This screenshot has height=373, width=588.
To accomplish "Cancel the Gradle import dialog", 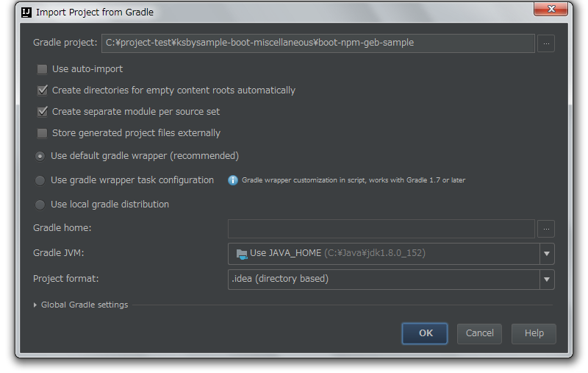I will coord(479,333).
